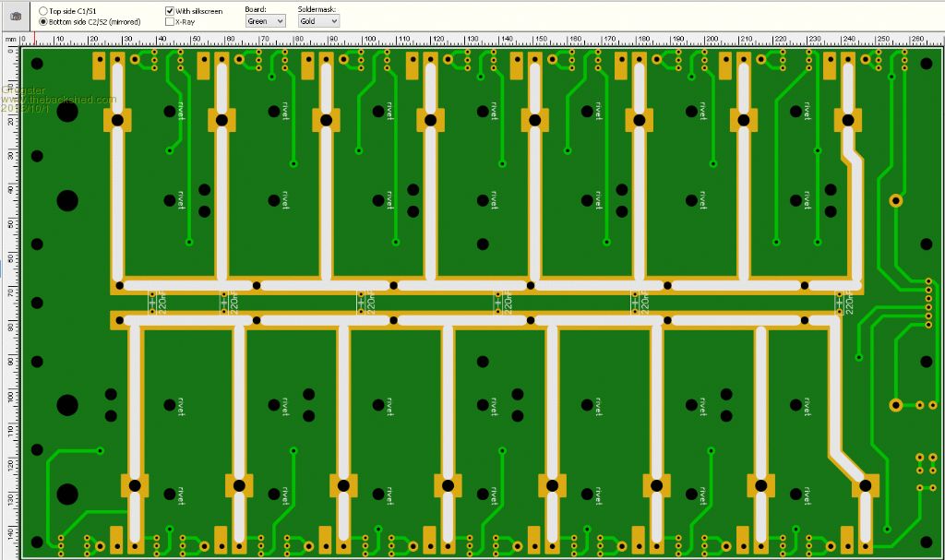Expand the Soldermask dropdown showing Gold
This screenshot has width=945, height=560.
point(318,20)
